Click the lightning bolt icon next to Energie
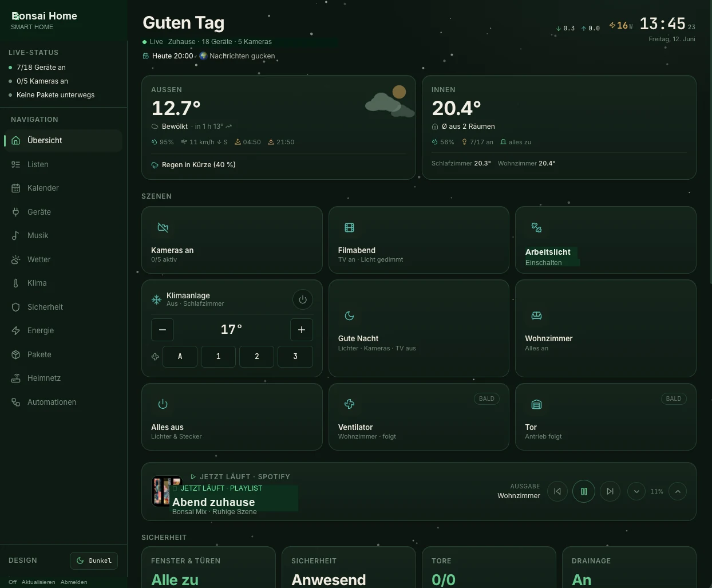 [x=16, y=330]
